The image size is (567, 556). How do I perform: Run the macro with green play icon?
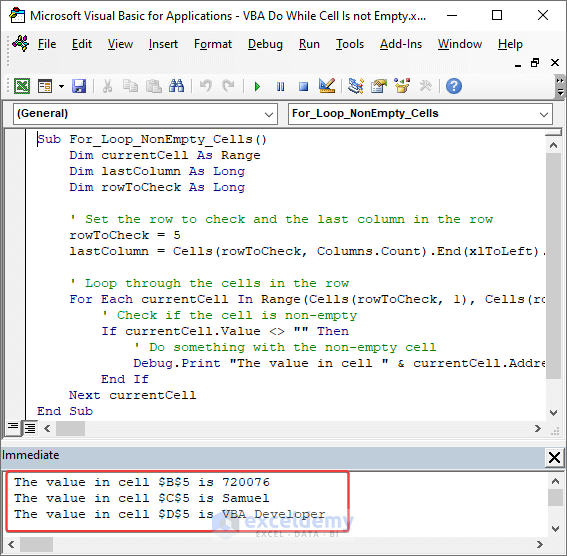257,87
